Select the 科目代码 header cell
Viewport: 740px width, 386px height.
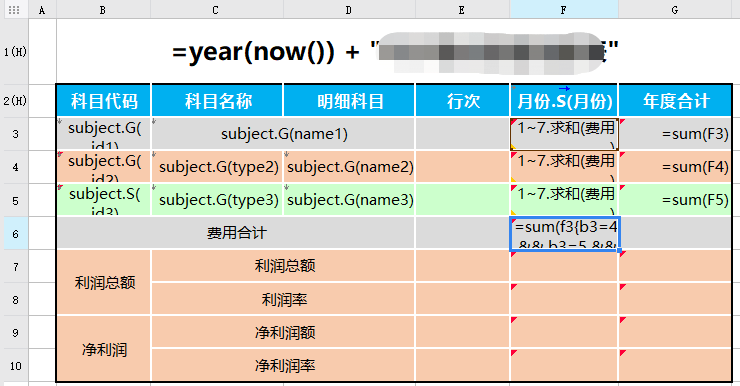pos(104,101)
